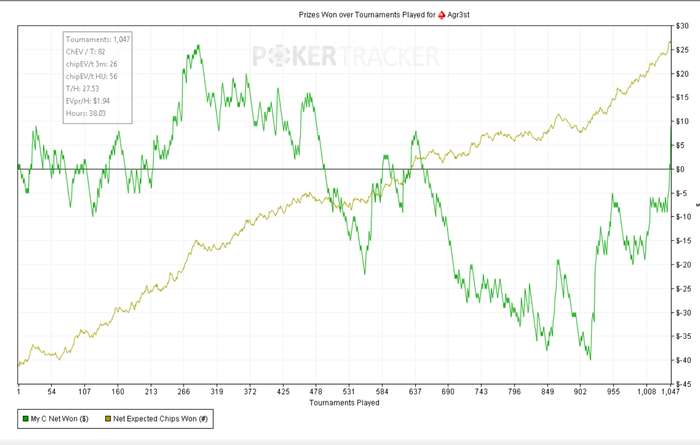Image resolution: width=700 pixels, height=445 pixels.
Task: Click x-axis tick label 266
Action: point(183,391)
